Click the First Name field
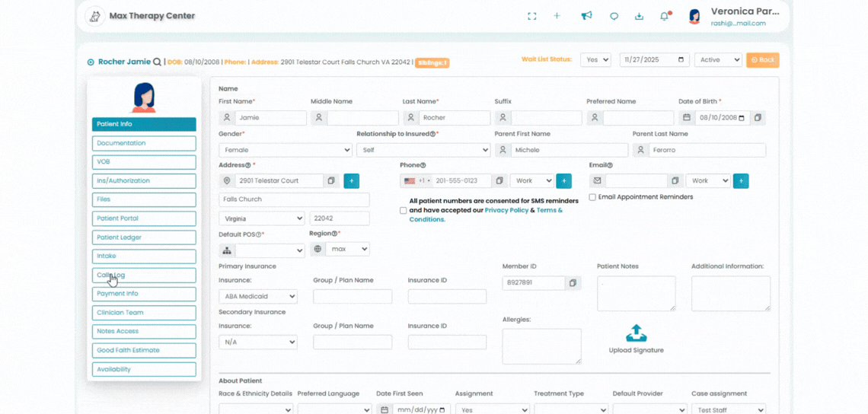 tap(271, 118)
